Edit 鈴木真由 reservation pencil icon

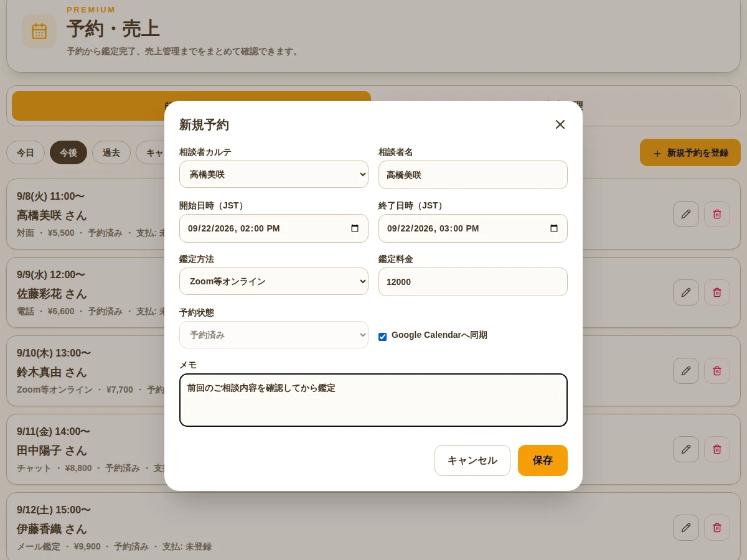pos(686,371)
